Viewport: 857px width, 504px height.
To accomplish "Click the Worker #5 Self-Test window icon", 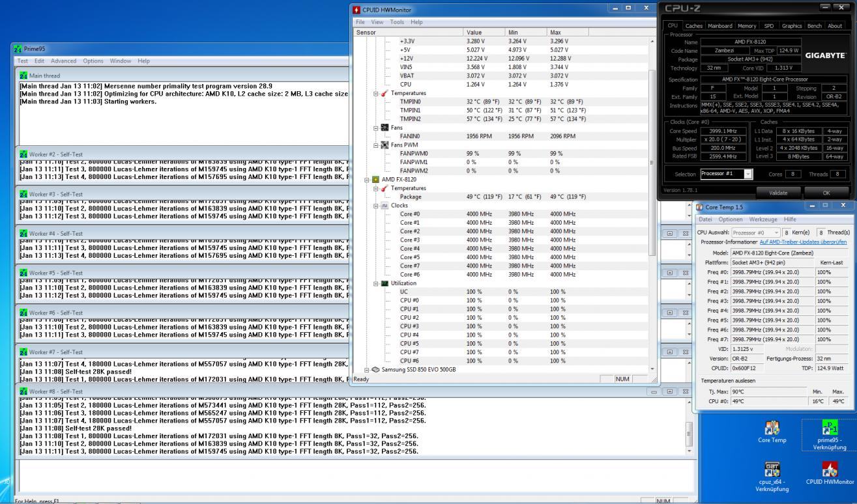I will tap(24, 273).
